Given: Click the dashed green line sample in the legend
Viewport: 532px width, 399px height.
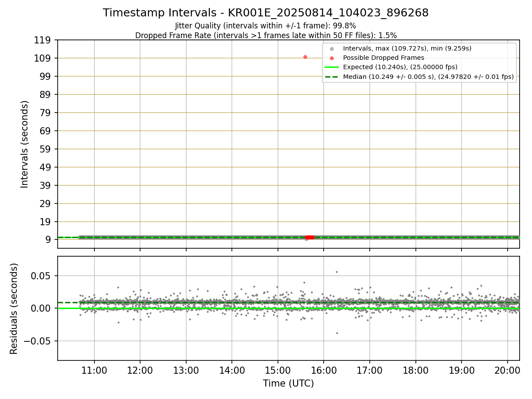Looking at the screenshot, I should tap(332, 77).
